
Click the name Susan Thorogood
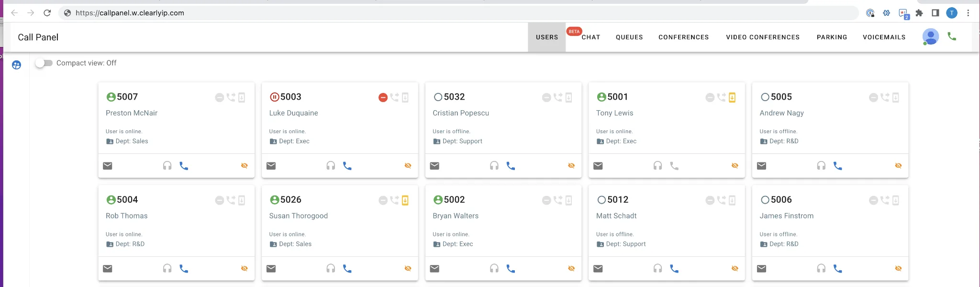click(299, 216)
